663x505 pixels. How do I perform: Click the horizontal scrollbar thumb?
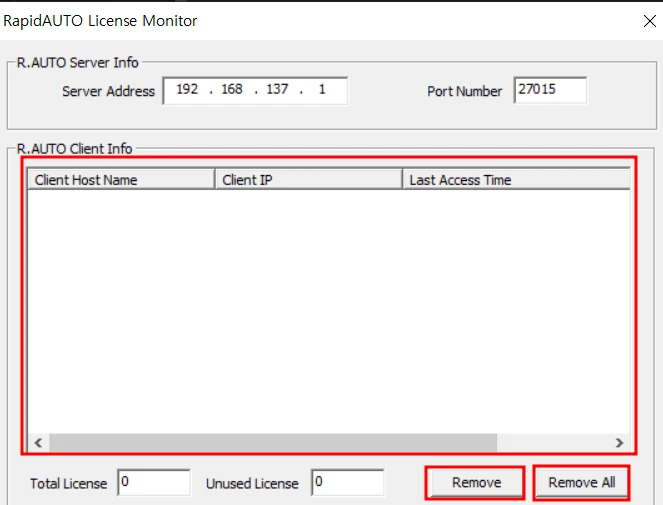coord(272,443)
